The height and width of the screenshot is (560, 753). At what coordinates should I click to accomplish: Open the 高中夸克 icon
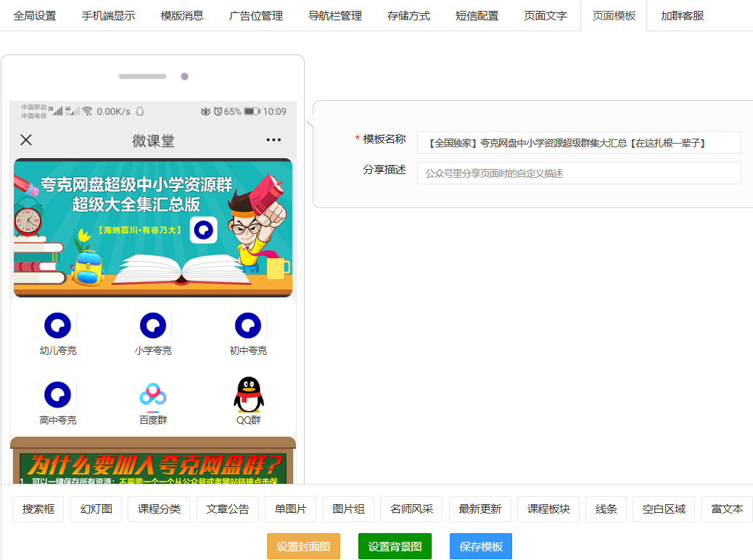(x=57, y=395)
